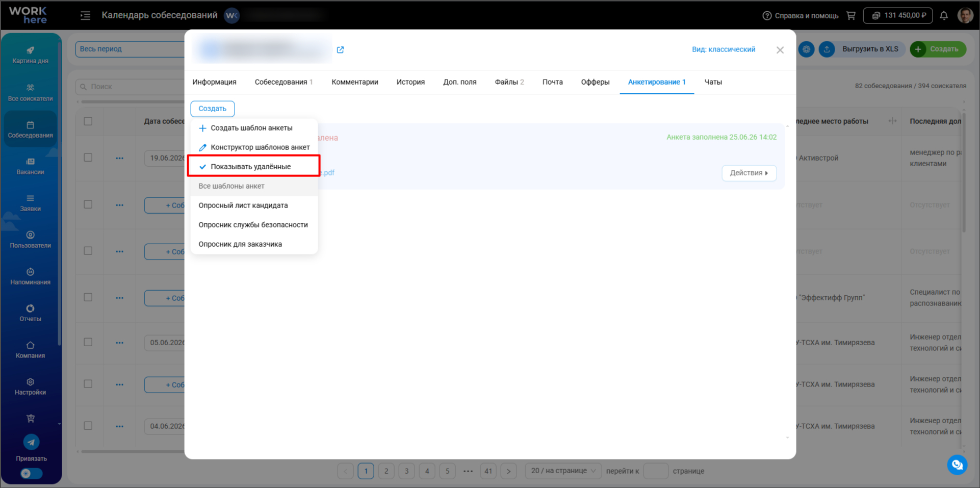Switch to Почта tab
Image resolution: width=980 pixels, height=488 pixels.
(x=552, y=82)
